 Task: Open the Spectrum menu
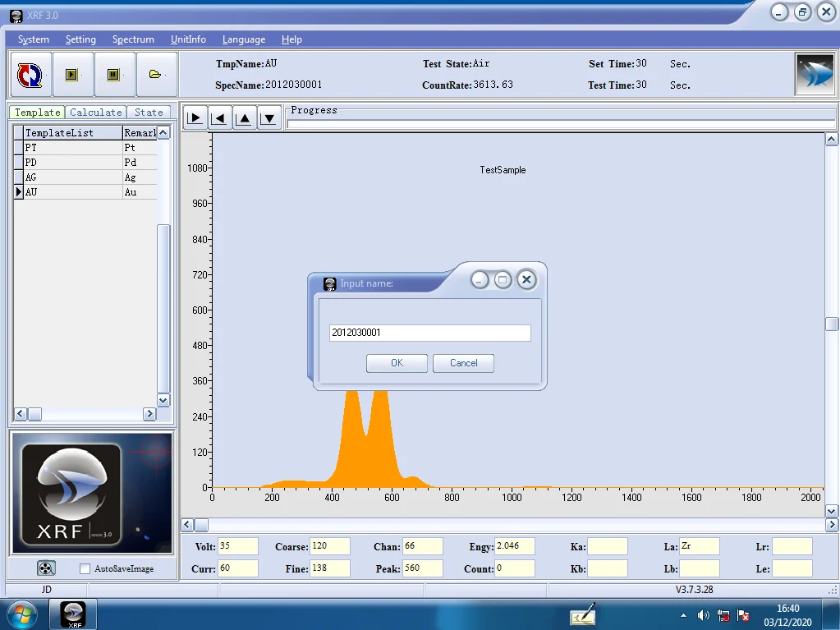(133, 39)
